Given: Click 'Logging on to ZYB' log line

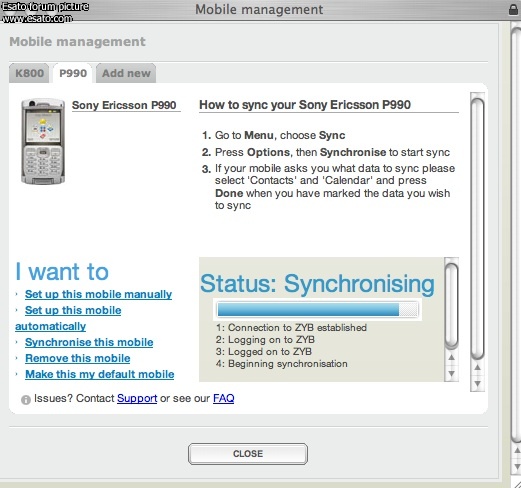Looking at the screenshot, I should (265, 340).
